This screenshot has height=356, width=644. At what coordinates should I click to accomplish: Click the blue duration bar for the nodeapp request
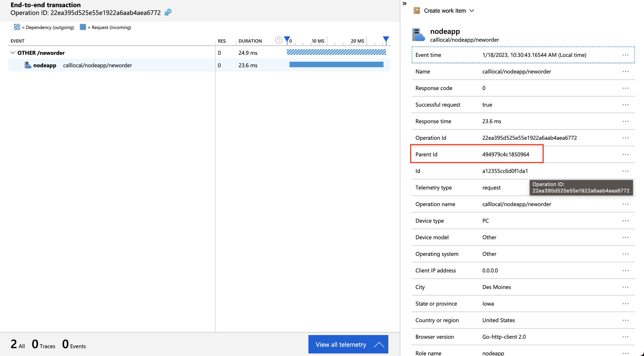(336, 64)
